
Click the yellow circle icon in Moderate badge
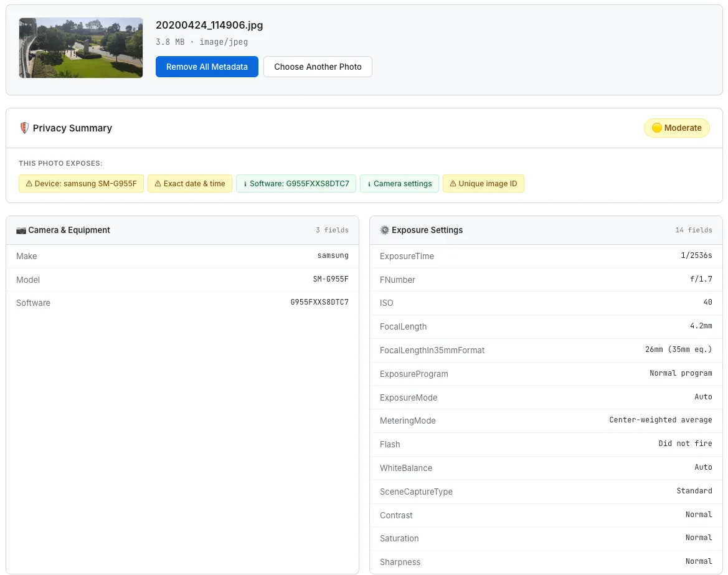tap(656, 128)
